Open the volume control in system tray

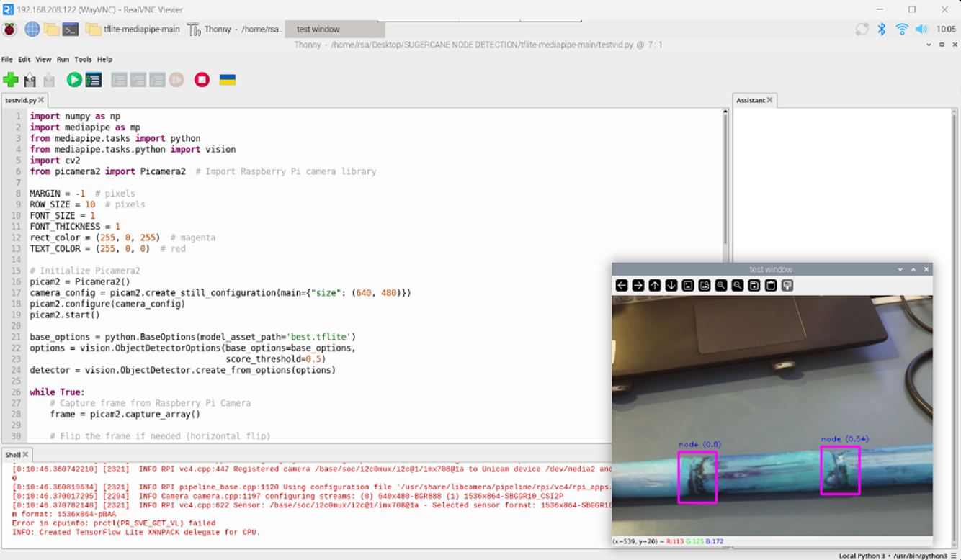[x=921, y=30]
